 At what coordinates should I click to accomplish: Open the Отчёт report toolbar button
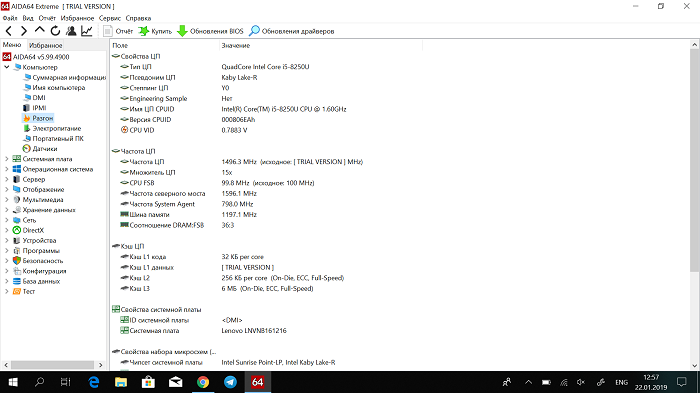(118, 31)
